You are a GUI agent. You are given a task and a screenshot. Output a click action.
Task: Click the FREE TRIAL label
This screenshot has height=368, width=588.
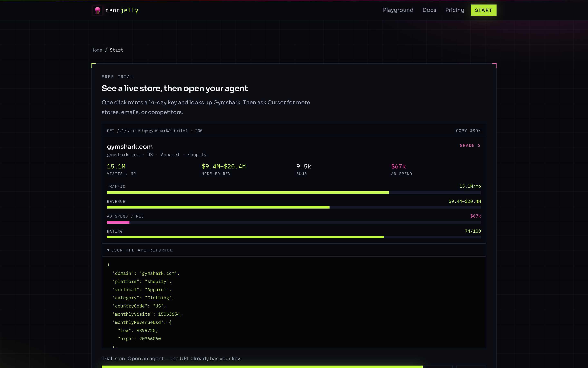(x=117, y=77)
